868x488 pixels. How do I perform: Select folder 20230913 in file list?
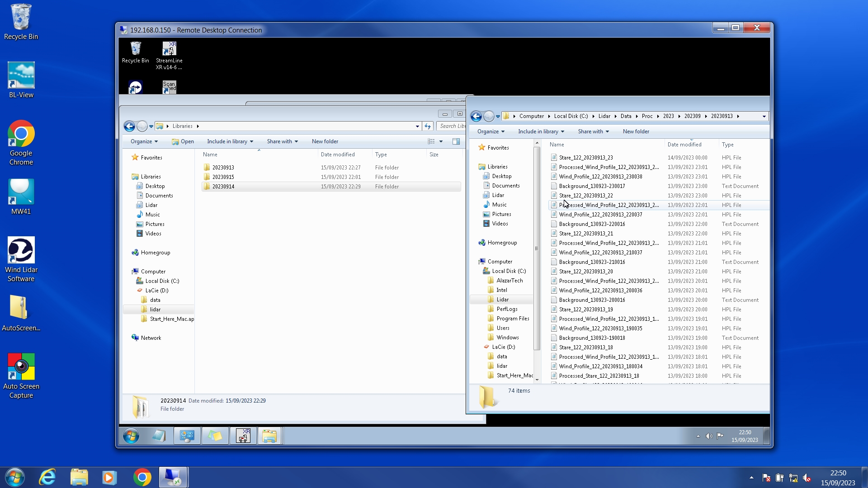(x=223, y=168)
